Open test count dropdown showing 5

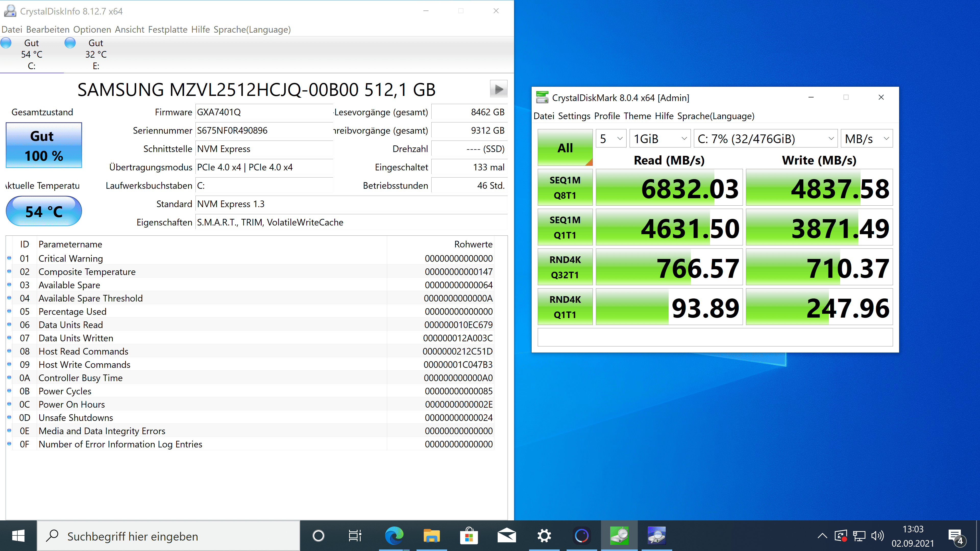tap(611, 139)
